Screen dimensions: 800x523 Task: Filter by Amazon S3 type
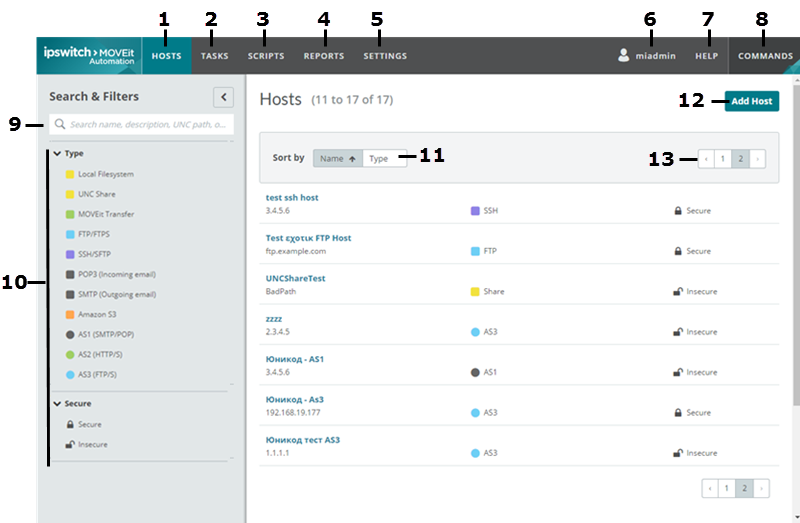pyautogui.click(x=91, y=314)
